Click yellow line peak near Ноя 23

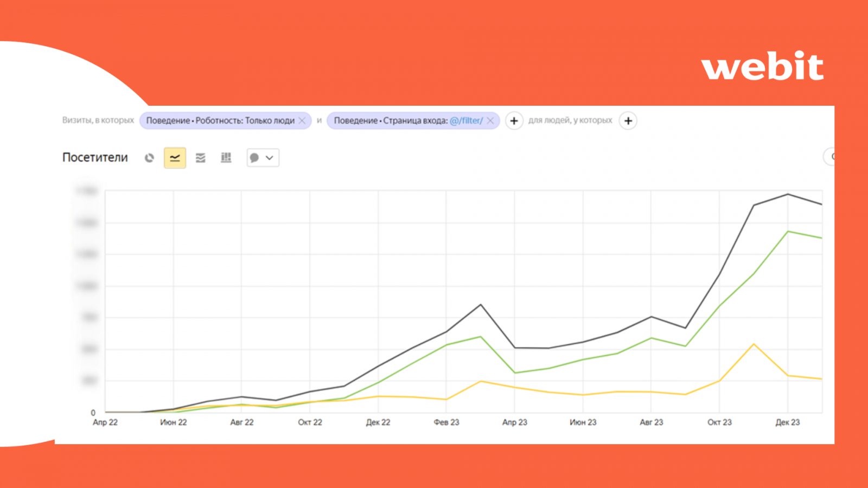point(754,344)
